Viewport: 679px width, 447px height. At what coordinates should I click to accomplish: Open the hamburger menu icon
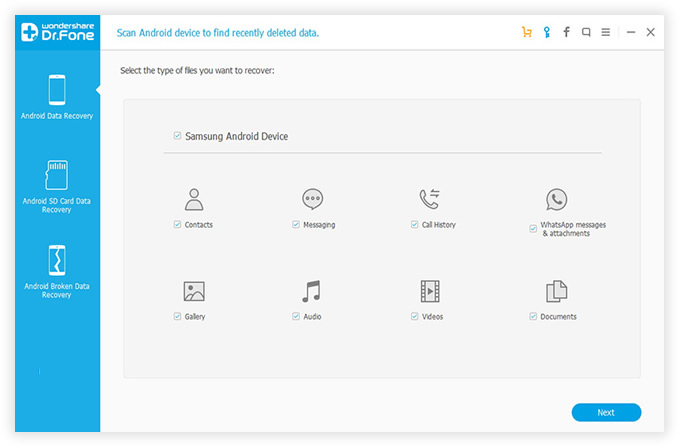(606, 32)
